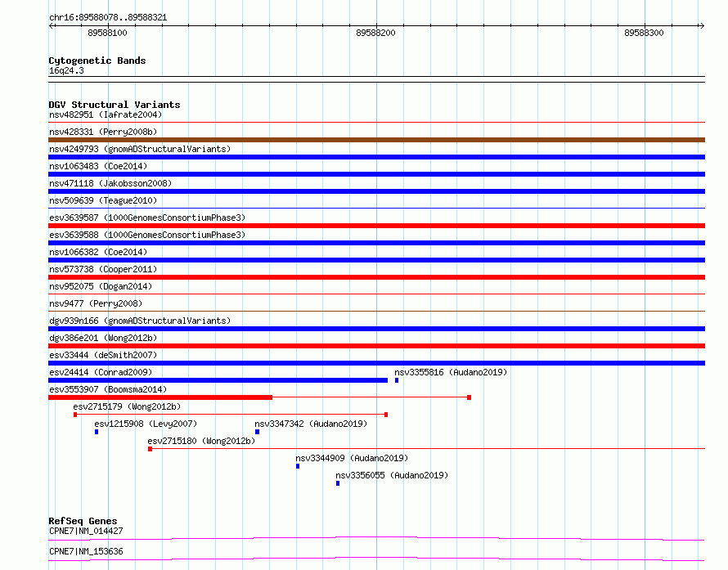Open variant nsv3347342 (Audano2019)
Screen dimensions: 728x570
click(311, 424)
